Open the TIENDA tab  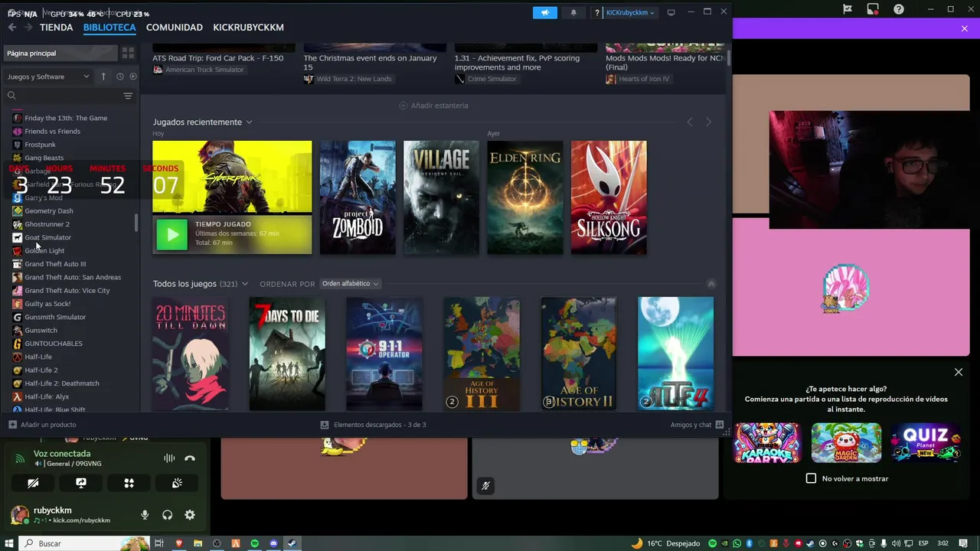coord(56,27)
